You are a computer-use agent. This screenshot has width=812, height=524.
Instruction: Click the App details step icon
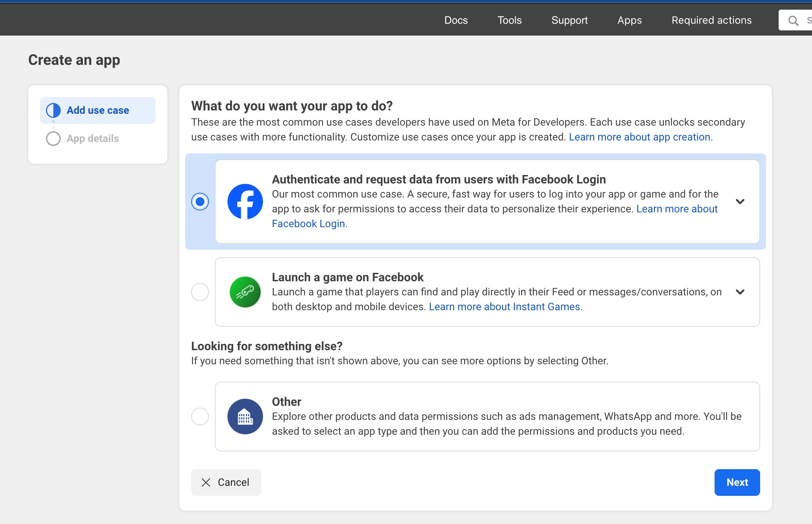click(53, 139)
